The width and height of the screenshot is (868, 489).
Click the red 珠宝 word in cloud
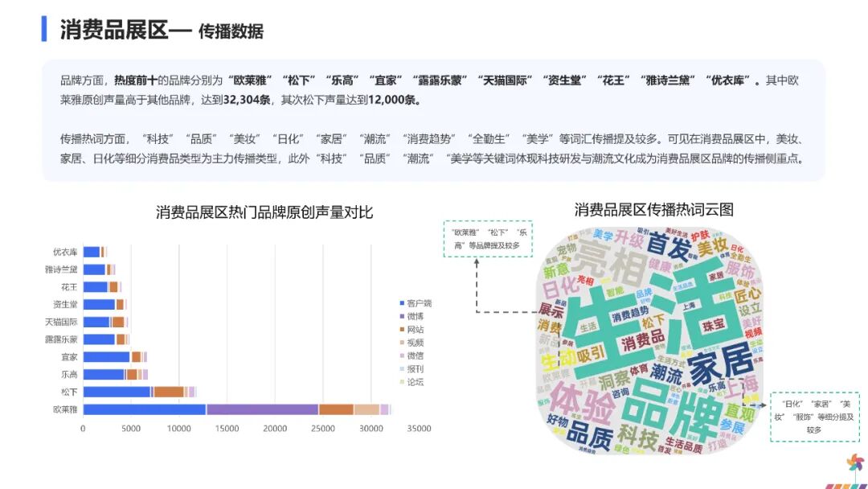point(713,325)
